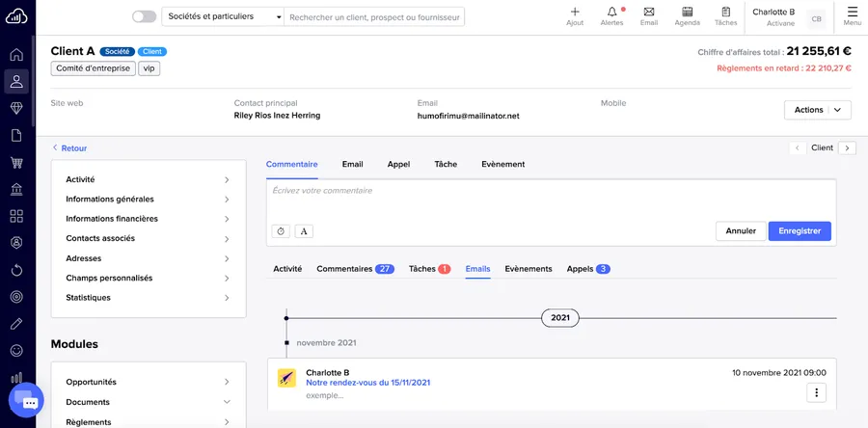
Task: Click the cloud logo at top left
Action: coord(16,17)
